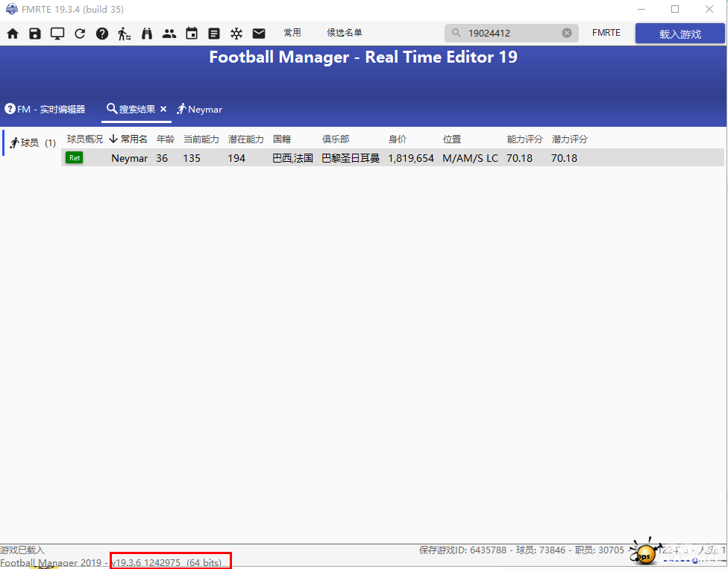Click the snowflake freeze icon
Image resolution: width=728 pixels, height=569 pixels.
pos(236,34)
